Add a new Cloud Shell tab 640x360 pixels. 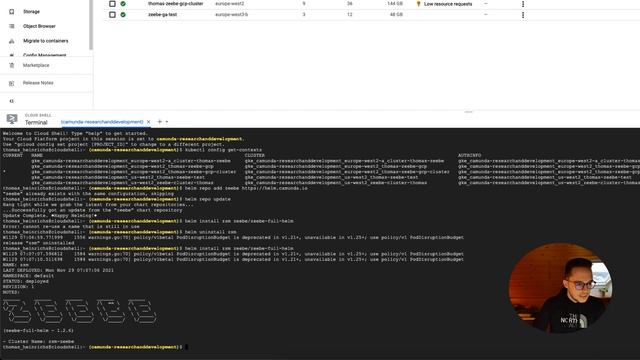point(160,122)
